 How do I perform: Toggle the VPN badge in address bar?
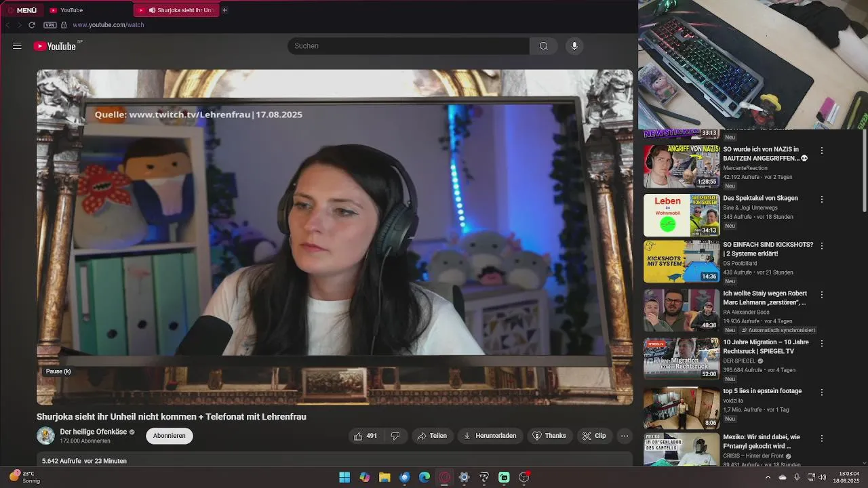coord(50,25)
